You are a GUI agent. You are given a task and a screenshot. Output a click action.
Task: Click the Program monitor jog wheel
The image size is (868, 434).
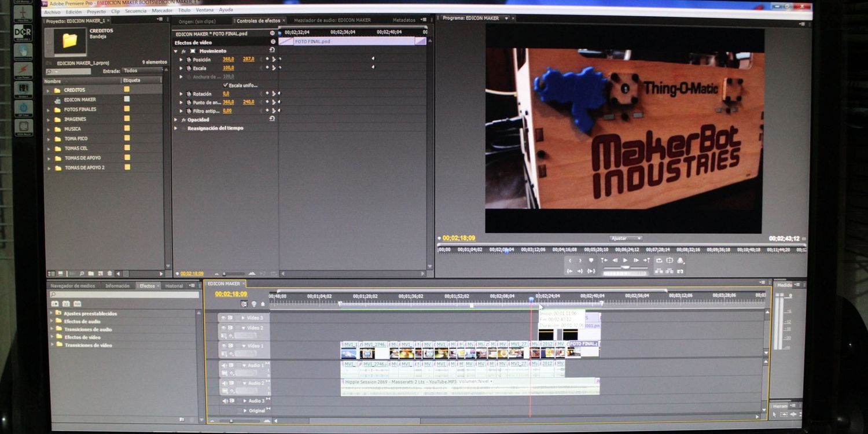coord(625,273)
